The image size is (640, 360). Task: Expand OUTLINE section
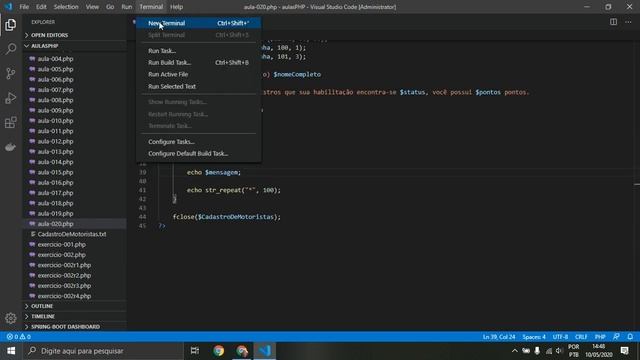tap(75, 306)
